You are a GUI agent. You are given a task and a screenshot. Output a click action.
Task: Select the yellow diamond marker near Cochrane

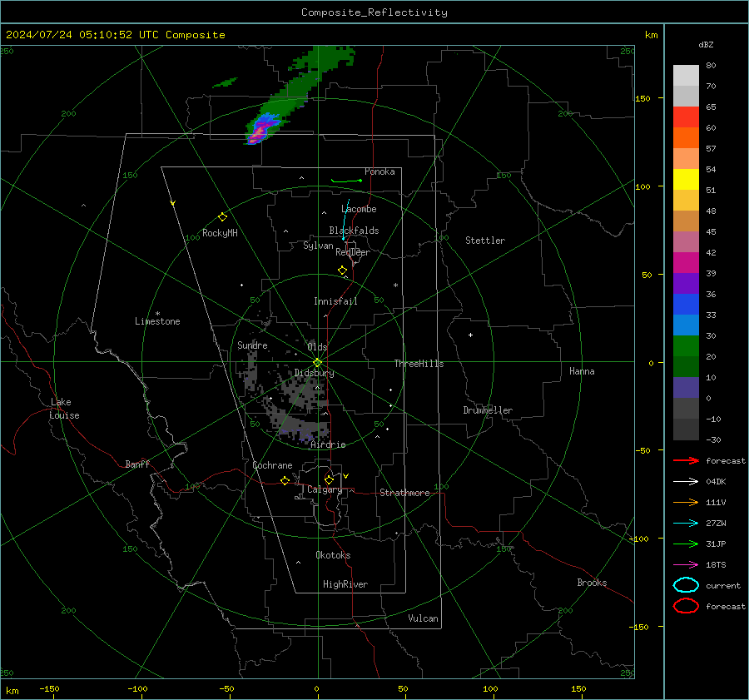pos(285,480)
